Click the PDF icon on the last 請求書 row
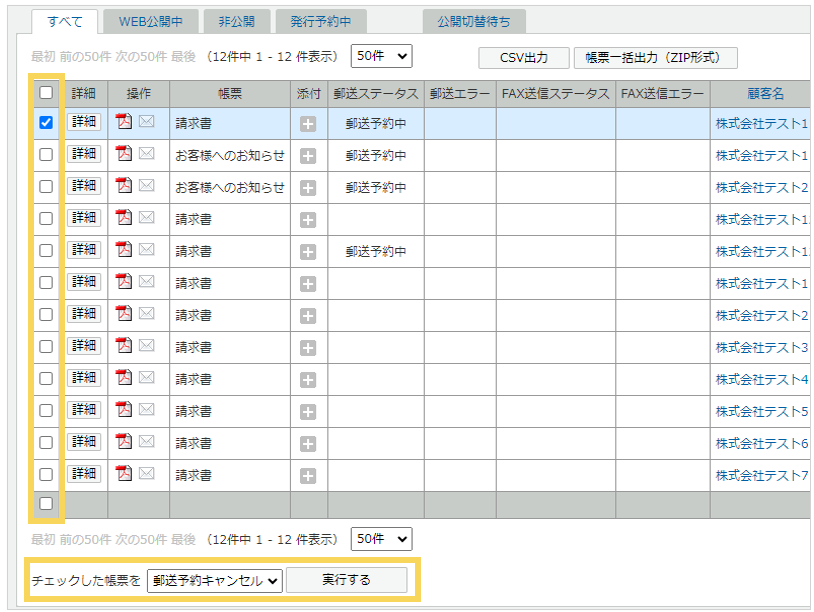Viewport: 814px width, 612px height. pyautogui.click(x=122, y=475)
